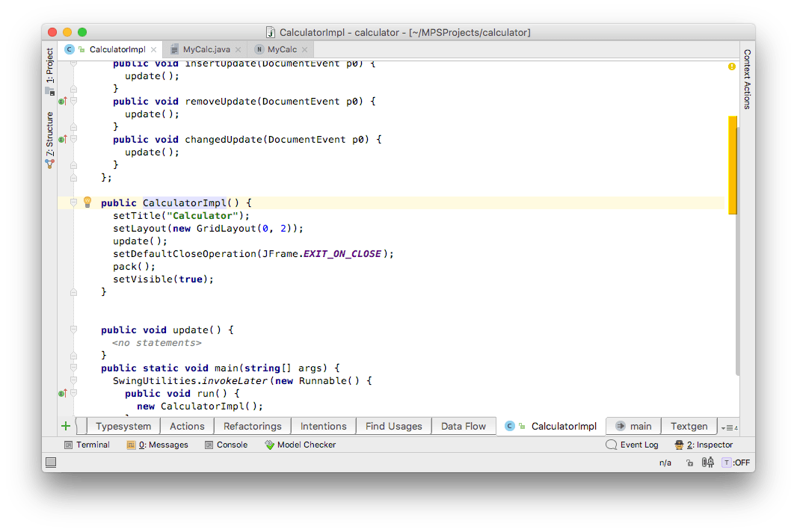Click the yellow warning indicator at top right
This screenshot has height=532, width=797.
pyautogui.click(x=731, y=66)
